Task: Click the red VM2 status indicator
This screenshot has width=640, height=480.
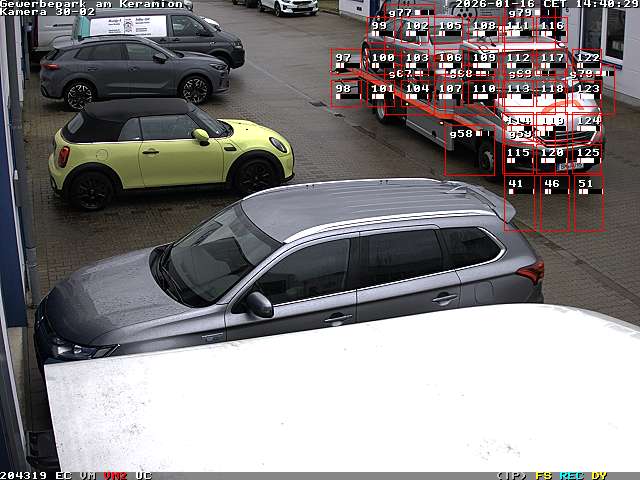Action: click(x=115, y=475)
